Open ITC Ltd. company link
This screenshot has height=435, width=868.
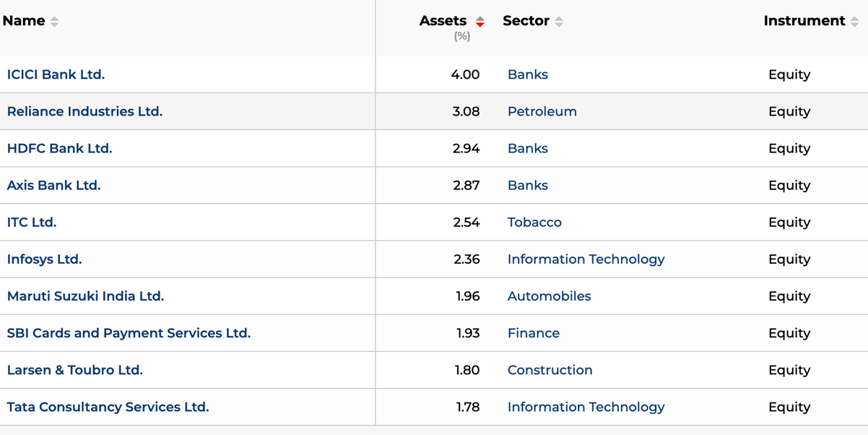(31, 222)
